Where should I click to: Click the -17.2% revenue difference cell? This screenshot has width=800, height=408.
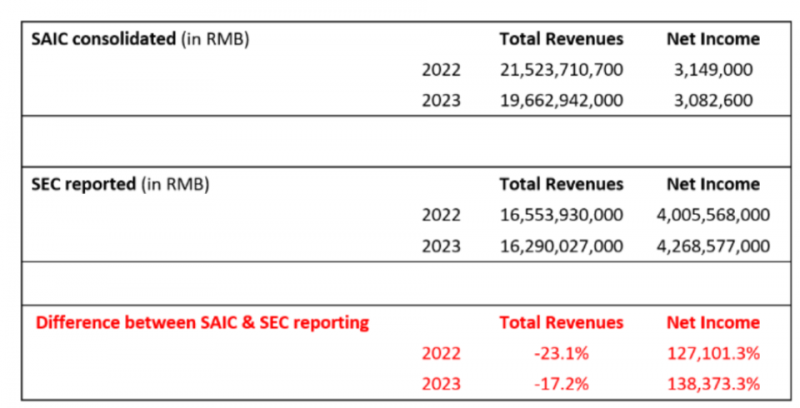pyautogui.click(x=561, y=383)
